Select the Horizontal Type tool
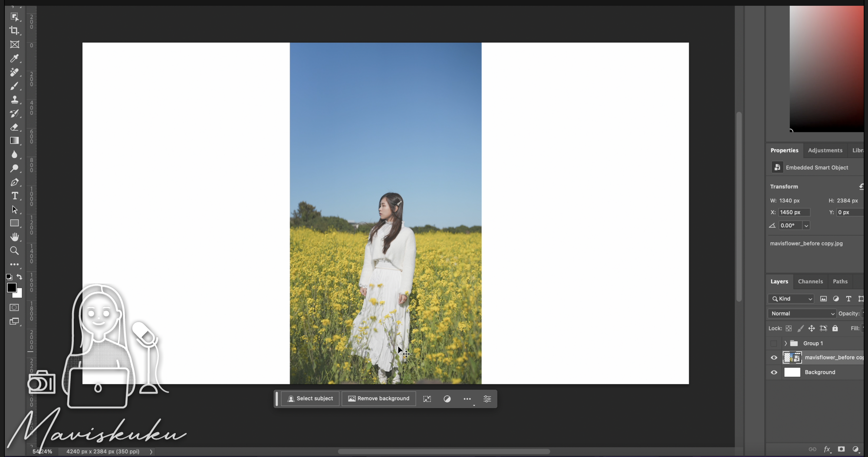This screenshot has height=457, width=868. (x=14, y=196)
